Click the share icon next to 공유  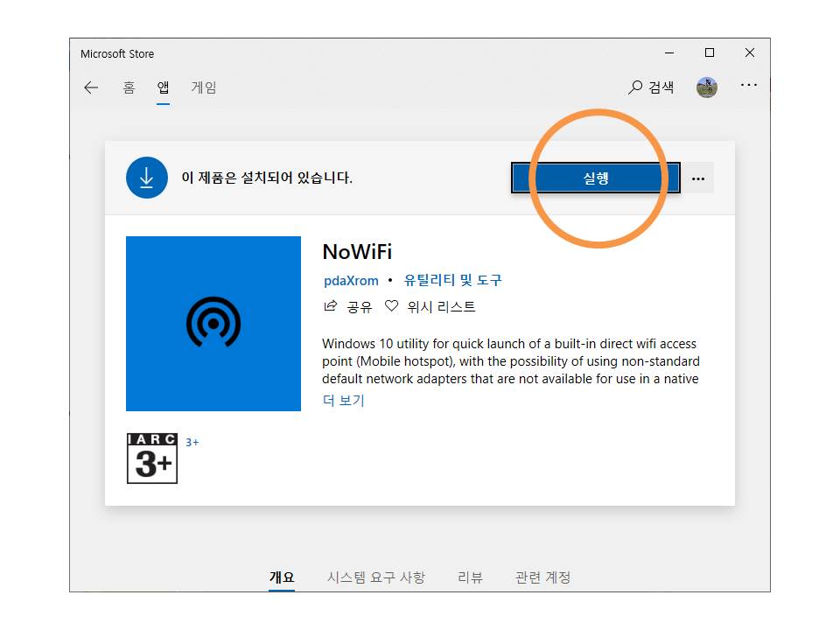[331, 306]
